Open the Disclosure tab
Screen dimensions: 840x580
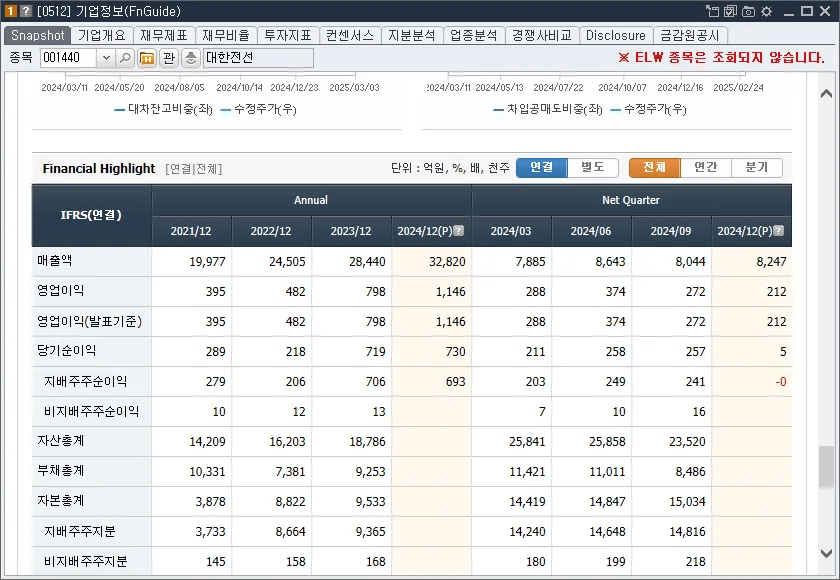(616, 35)
